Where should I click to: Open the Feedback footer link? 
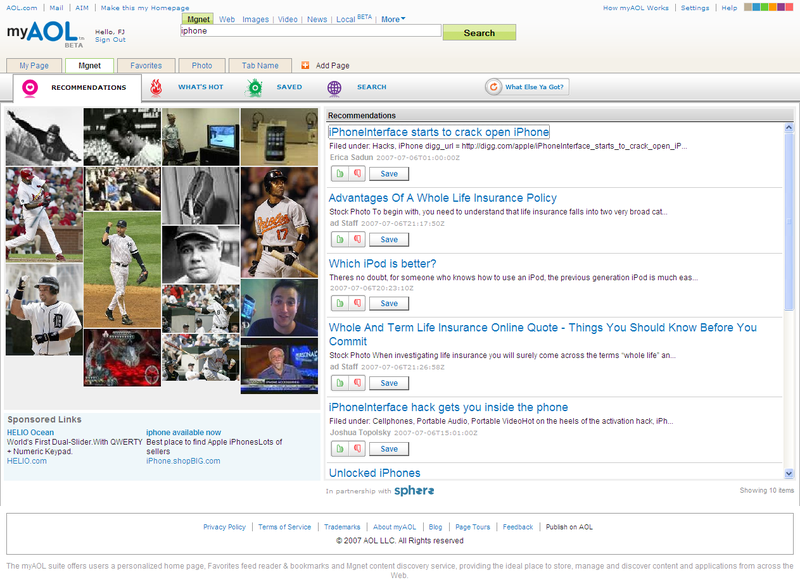pos(518,527)
